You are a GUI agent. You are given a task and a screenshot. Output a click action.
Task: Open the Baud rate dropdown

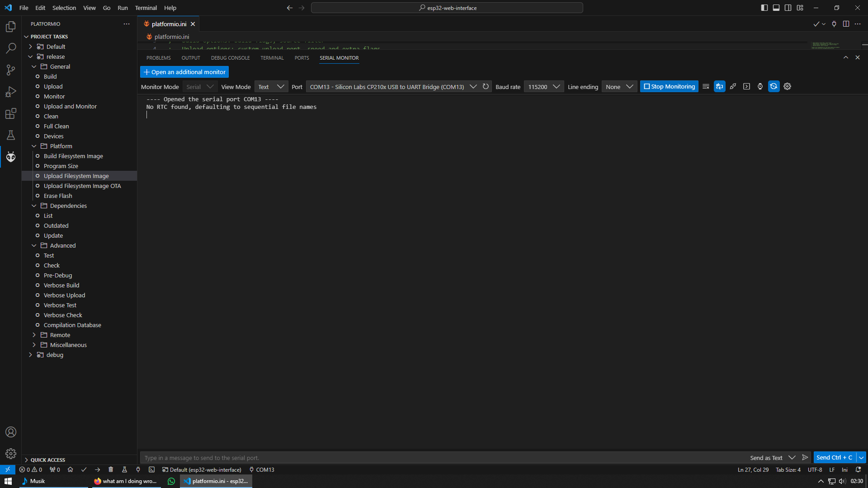tap(543, 86)
